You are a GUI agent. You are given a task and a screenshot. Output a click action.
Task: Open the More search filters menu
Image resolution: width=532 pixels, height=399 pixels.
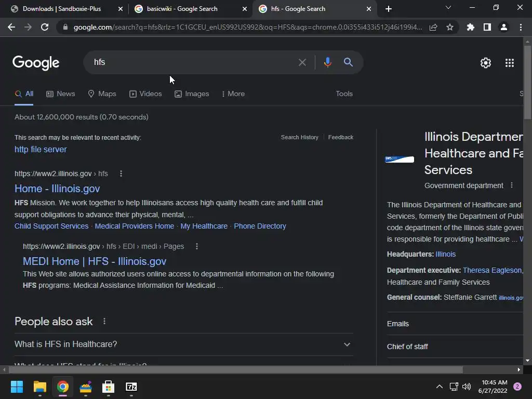[x=233, y=94]
